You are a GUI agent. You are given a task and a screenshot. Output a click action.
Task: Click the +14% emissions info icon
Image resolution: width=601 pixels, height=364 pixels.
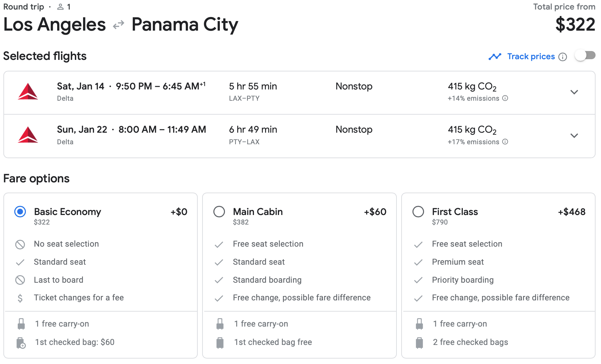point(505,98)
